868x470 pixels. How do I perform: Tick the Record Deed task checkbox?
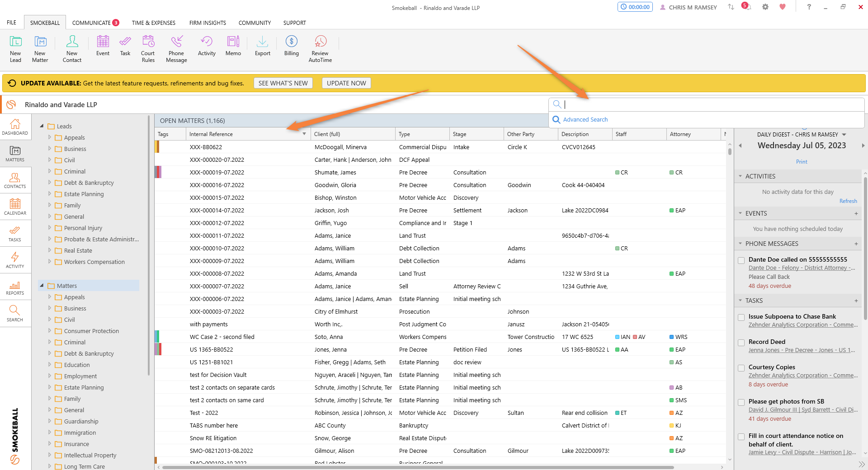pyautogui.click(x=741, y=343)
